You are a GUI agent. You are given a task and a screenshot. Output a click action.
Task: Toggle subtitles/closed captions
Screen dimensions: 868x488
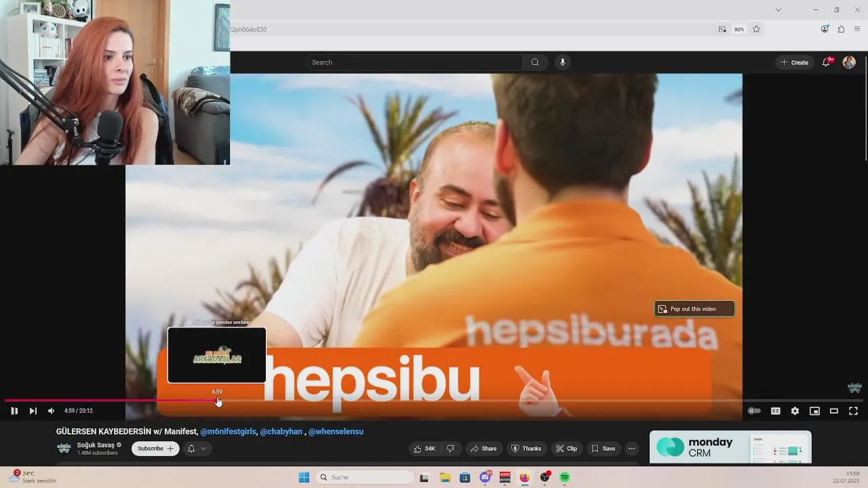point(775,411)
